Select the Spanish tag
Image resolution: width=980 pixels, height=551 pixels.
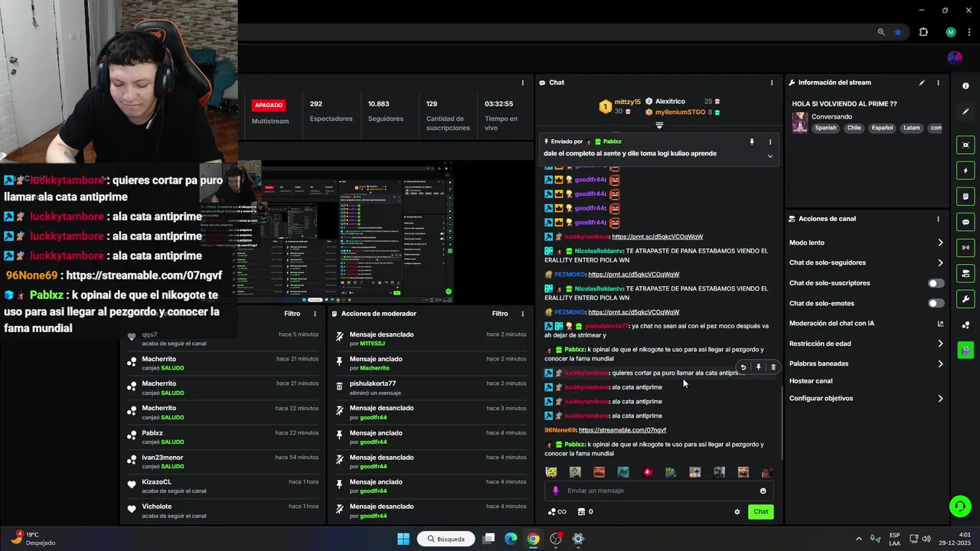point(825,128)
